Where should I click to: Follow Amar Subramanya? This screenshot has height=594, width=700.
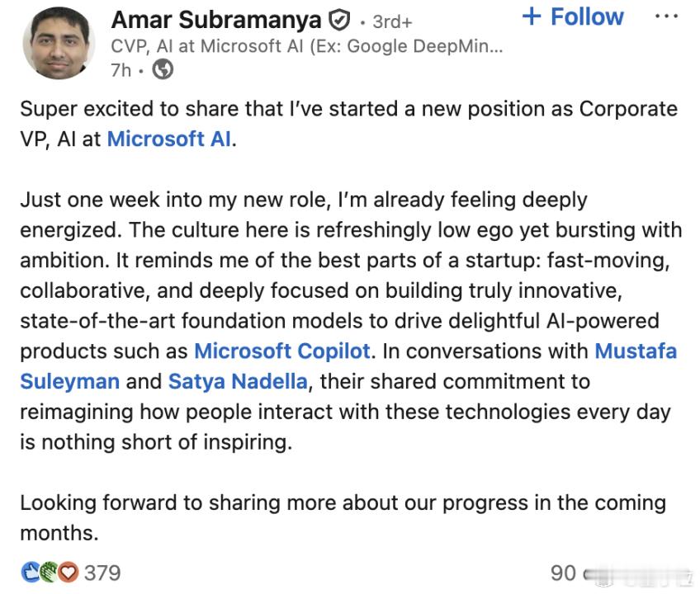point(573,17)
